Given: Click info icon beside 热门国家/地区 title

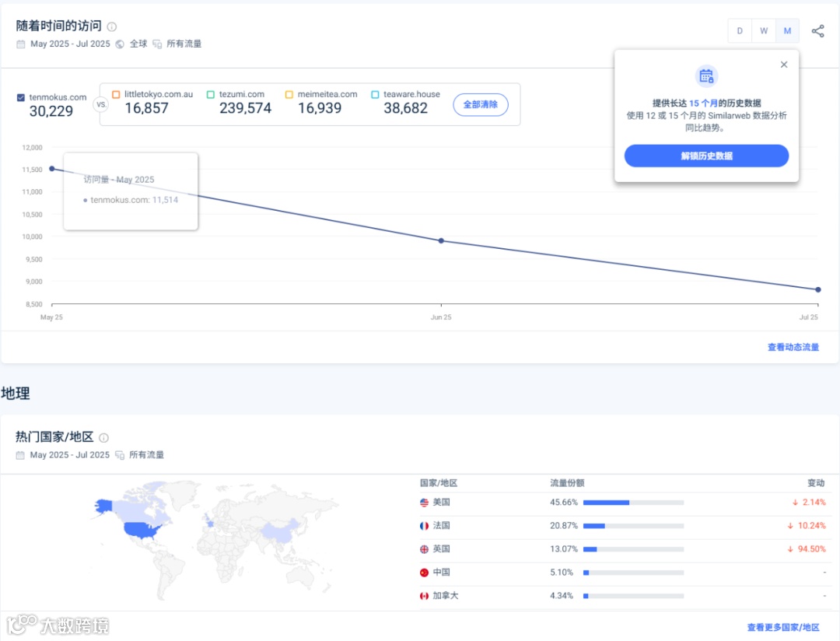Looking at the screenshot, I should [104, 438].
